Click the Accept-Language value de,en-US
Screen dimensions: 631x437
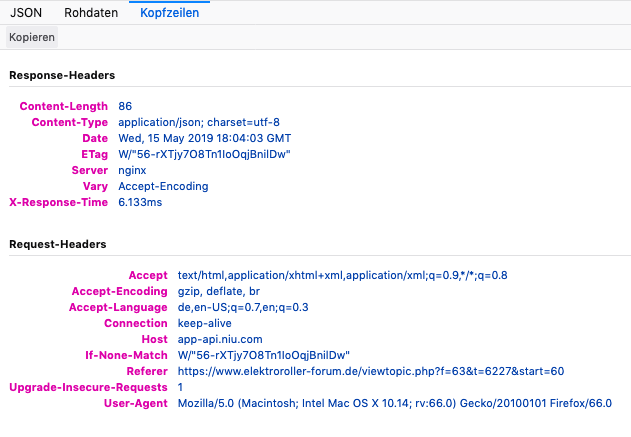point(243,307)
